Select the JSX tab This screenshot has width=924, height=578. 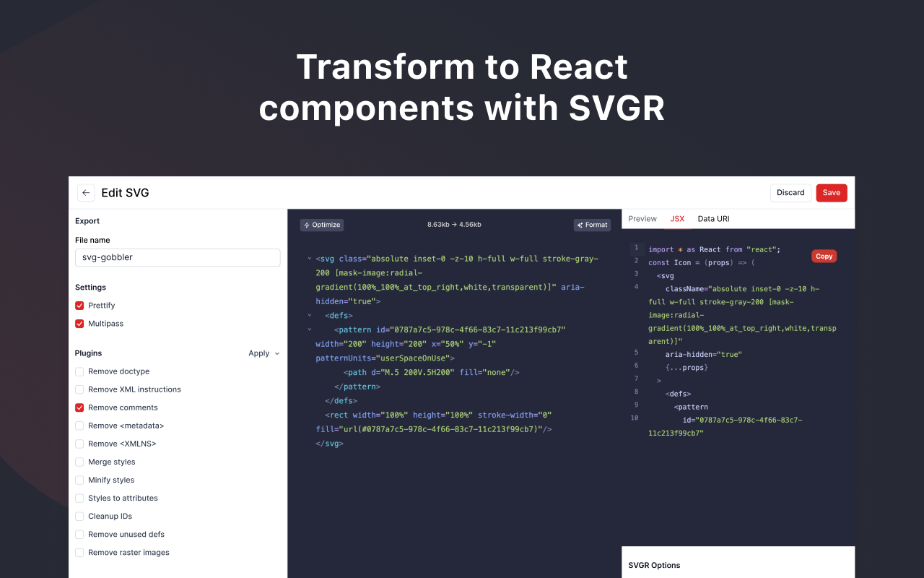coord(677,219)
